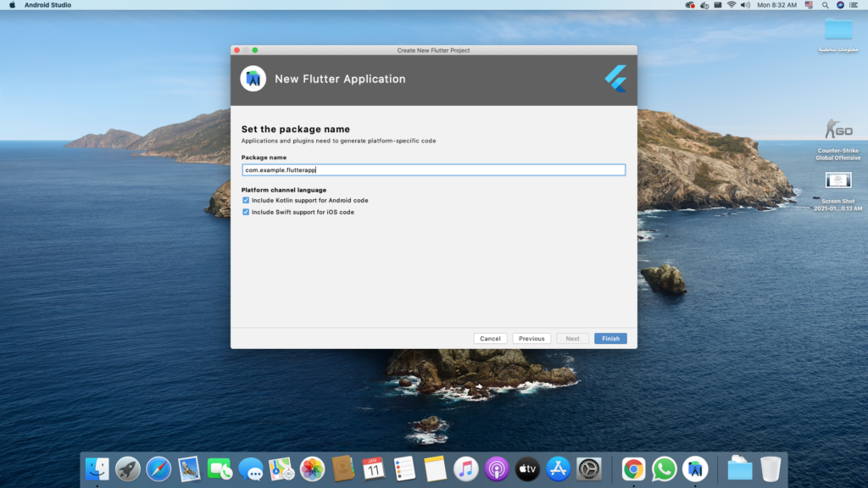Image resolution: width=868 pixels, height=488 pixels.
Task: Click the Android Studio icon in the dialog header
Action: (253, 79)
